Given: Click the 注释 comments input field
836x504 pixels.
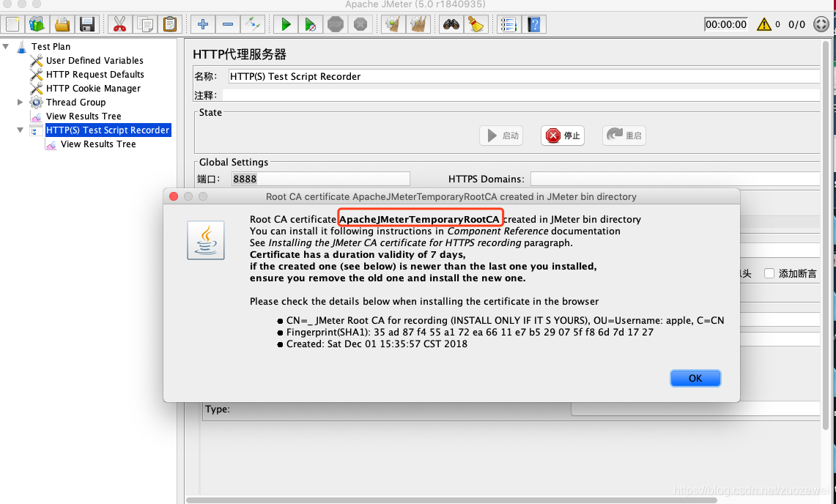Looking at the screenshot, I should pos(521,95).
